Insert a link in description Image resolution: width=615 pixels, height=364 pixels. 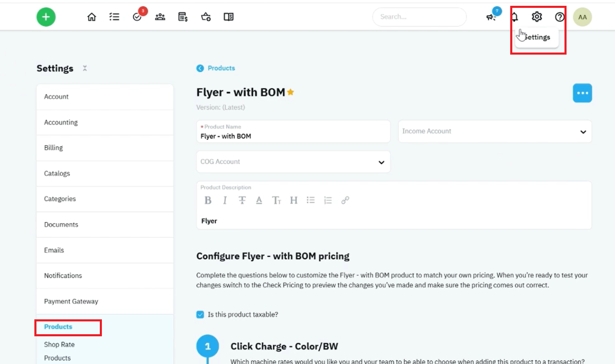[x=345, y=200]
